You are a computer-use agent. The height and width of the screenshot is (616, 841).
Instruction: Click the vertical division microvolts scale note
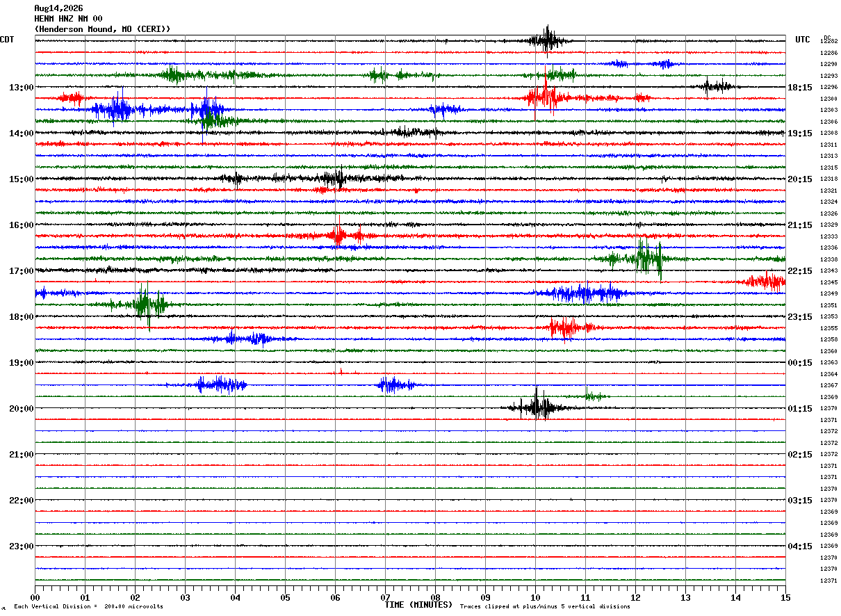click(88, 606)
